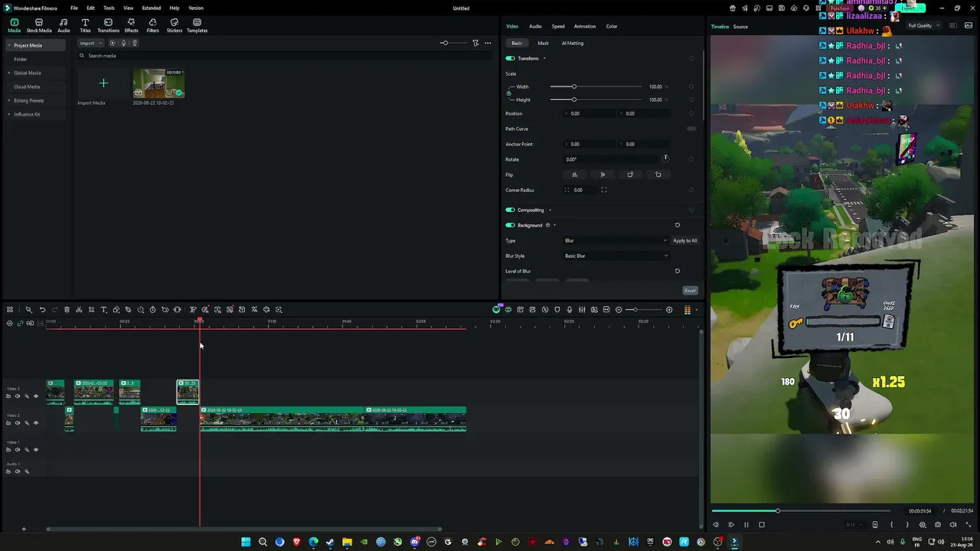Screen dimensions: 980x551
Task: Select the Text tool in timeline toolbar
Action: coord(104,310)
